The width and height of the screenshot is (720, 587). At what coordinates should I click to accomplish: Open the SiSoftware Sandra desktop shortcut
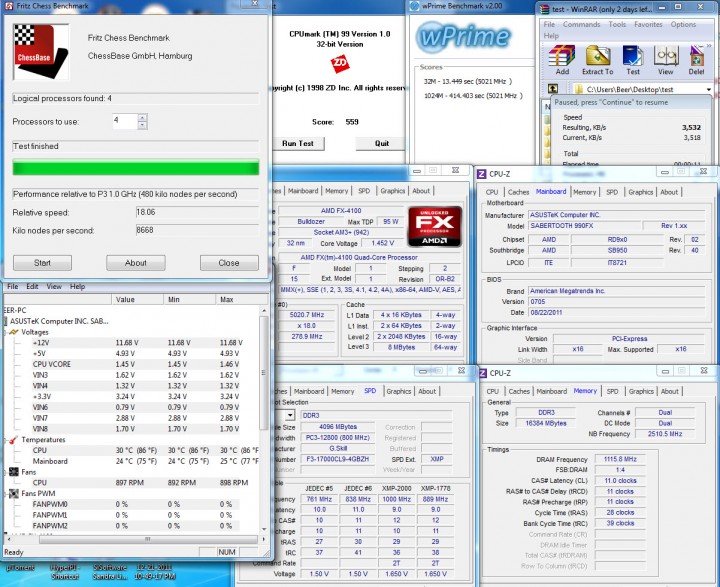click(109, 572)
